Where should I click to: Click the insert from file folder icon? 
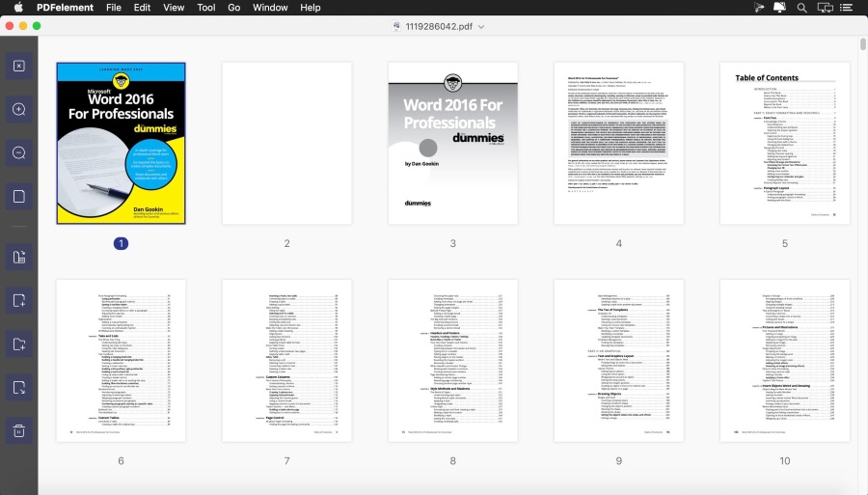19,344
